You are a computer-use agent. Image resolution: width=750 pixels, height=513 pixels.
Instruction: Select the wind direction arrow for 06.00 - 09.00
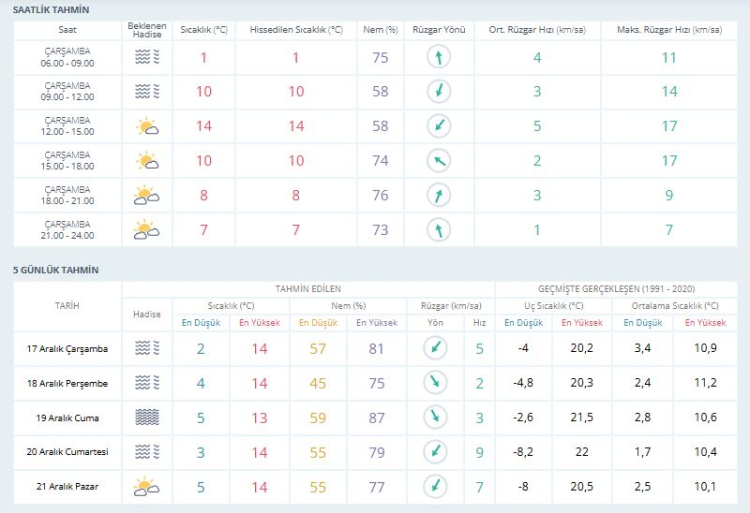click(x=437, y=58)
